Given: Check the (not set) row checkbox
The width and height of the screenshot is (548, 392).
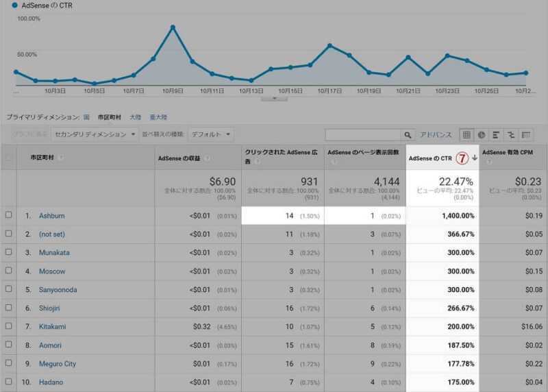Looking at the screenshot, I should pyautogui.click(x=9, y=234).
